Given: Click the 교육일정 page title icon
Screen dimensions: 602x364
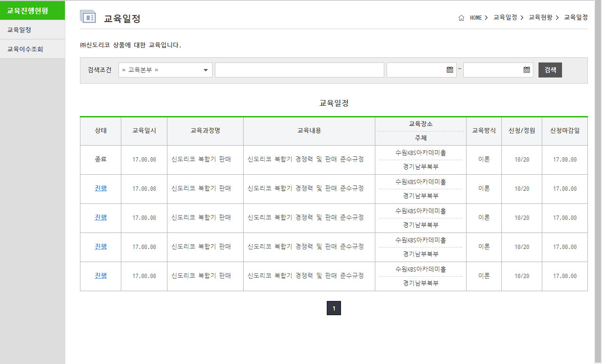Looking at the screenshot, I should [88, 17].
